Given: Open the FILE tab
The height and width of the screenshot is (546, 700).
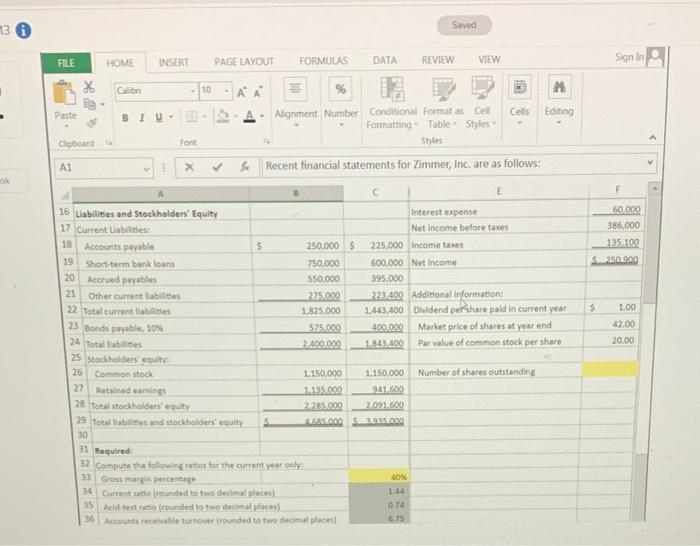Looking at the screenshot, I should (x=66, y=63).
